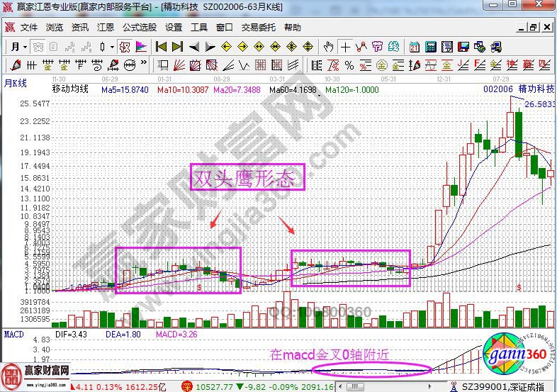Click the red F angle-lines icon
Image resolution: width=557 pixels, height=392 pixels.
[480, 65]
